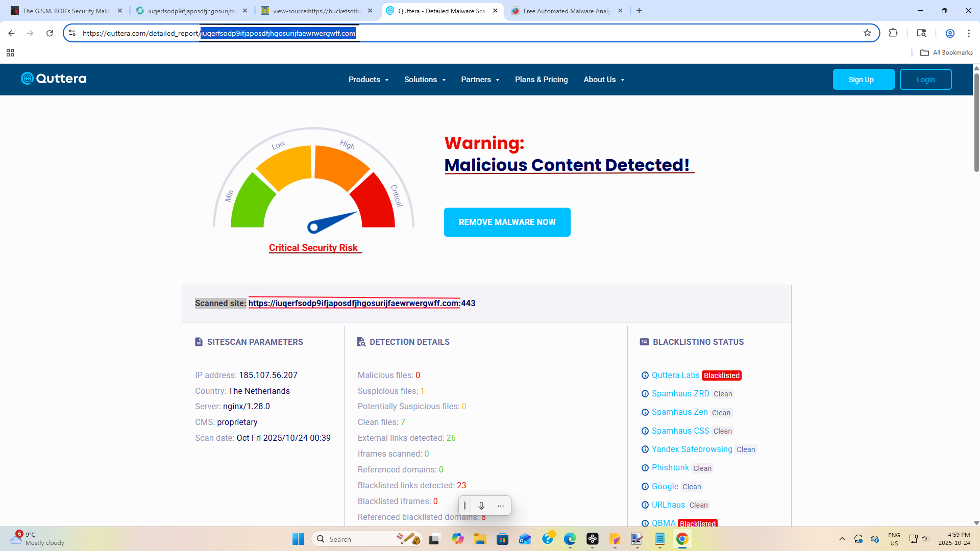Open the Spamhaus ZRD link
This screenshot has width=980, height=551.
tap(680, 394)
